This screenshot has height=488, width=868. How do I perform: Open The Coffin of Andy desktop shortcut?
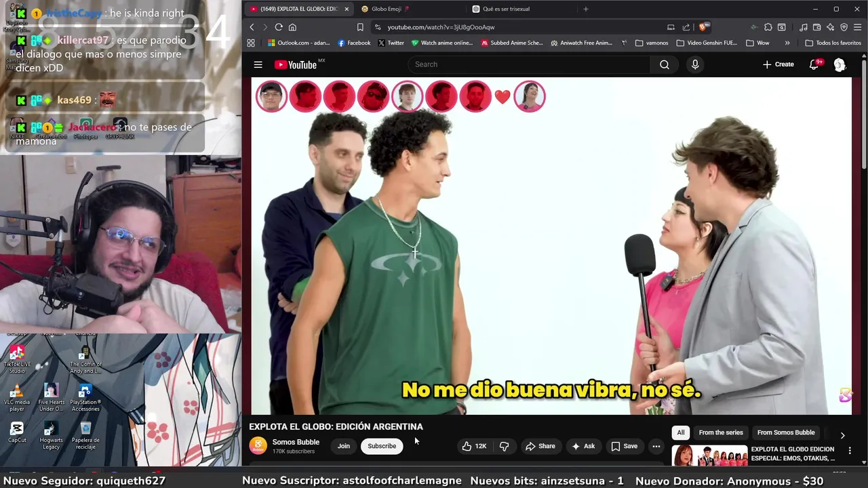pos(85,359)
